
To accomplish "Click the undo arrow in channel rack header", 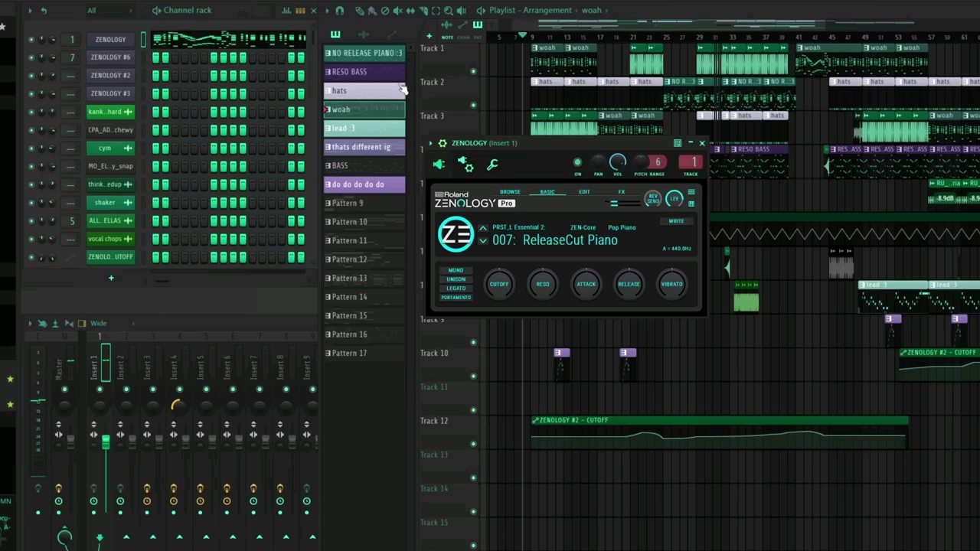I will [x=44, y=11].
